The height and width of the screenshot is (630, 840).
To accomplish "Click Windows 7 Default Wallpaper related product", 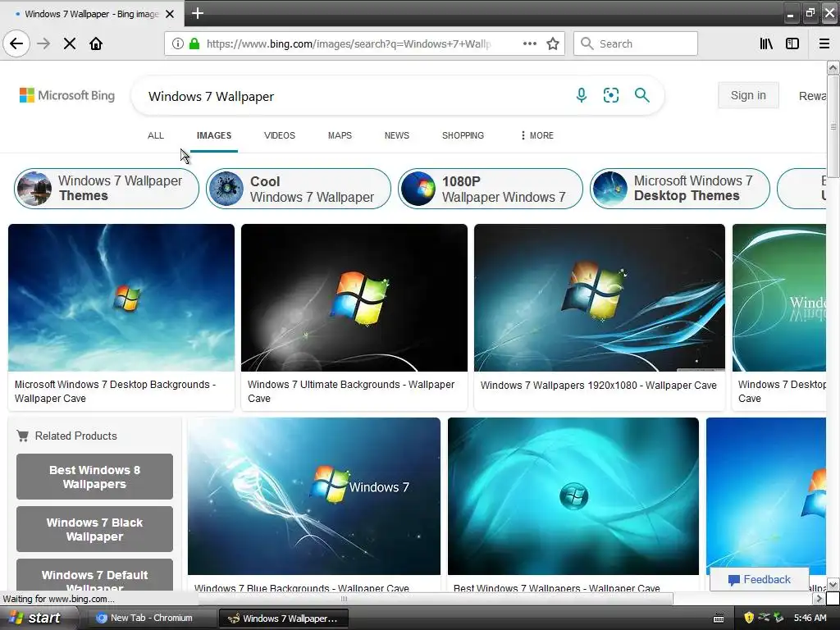I will pyautogui.click(x=95, y=575).
